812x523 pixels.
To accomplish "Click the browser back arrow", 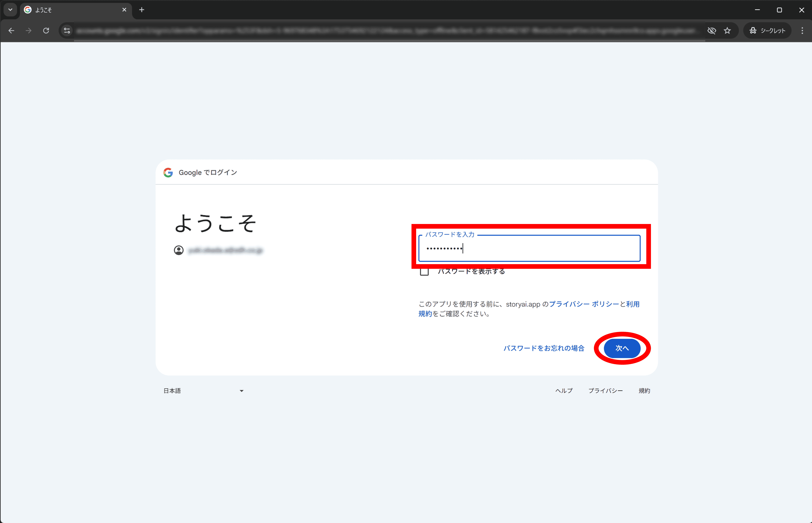I will pos(11,31).
